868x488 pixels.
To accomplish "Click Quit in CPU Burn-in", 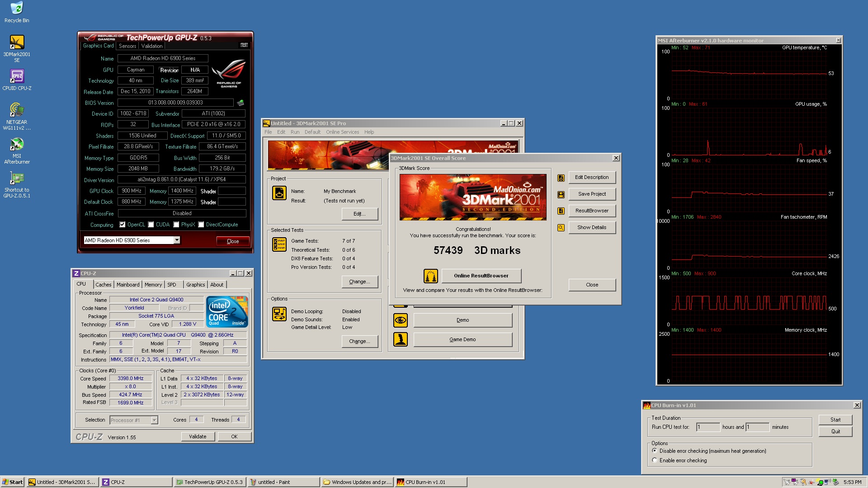I will [835, 432].
